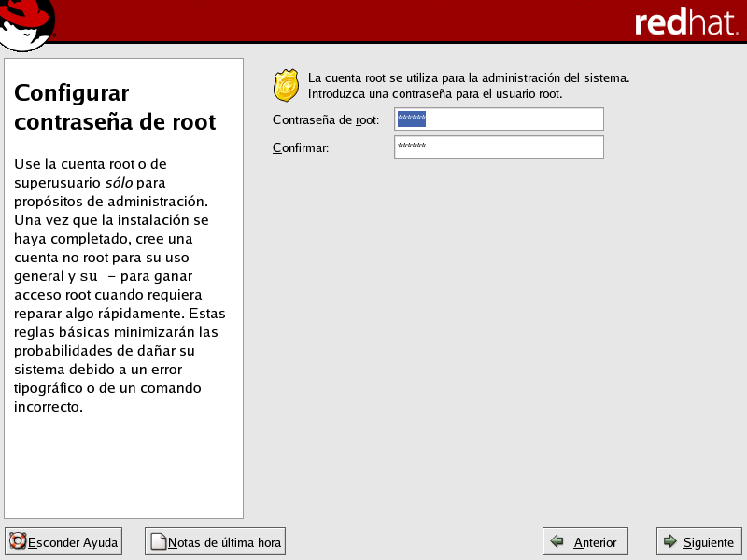747x560 pixels.
Task: Focus the Confirmar password field
Action: tap(499, 147)
